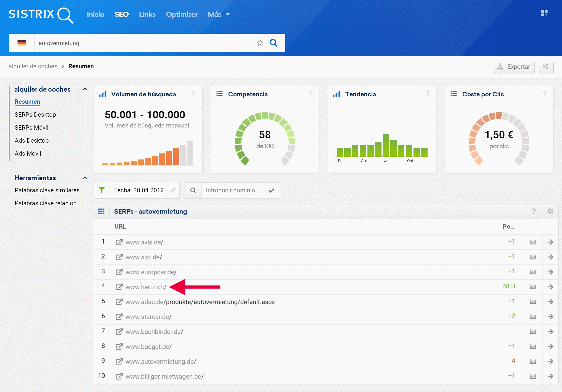Viewport: 562px width, 392px height.
Task: Click arrow icon for www.hertz.ch row
Action: coord(551,287)
